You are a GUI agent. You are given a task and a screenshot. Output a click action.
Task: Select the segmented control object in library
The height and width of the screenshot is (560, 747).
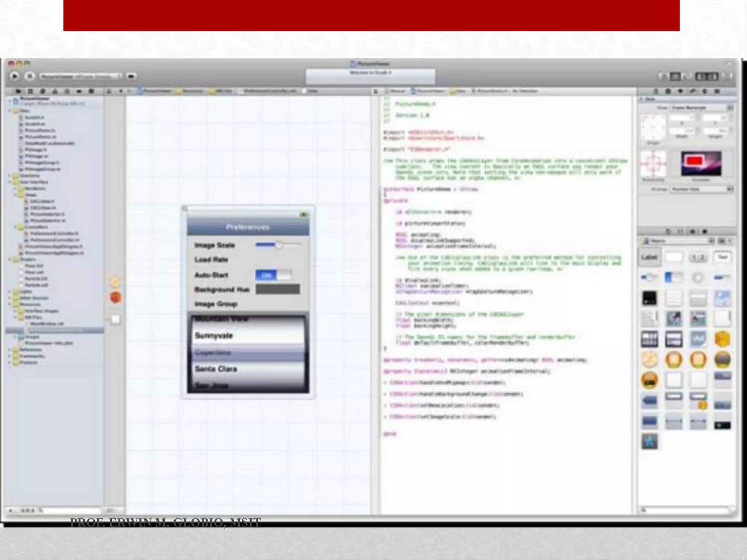[697, 257]
